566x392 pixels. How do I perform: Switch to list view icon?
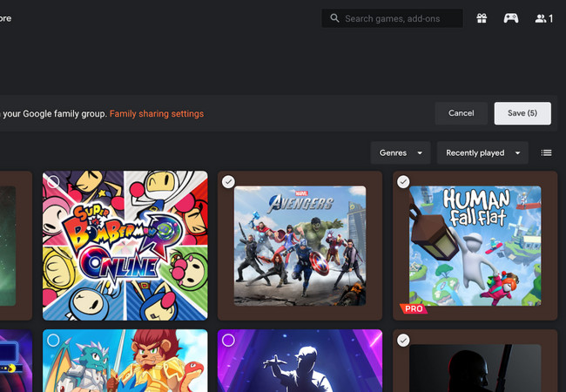(x=546, y=153)
